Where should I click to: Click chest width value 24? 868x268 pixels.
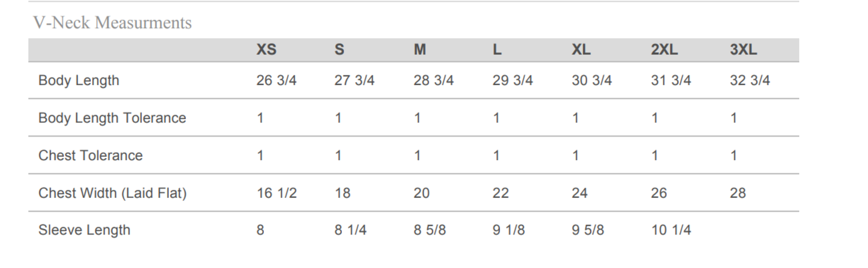coord(579,193)
